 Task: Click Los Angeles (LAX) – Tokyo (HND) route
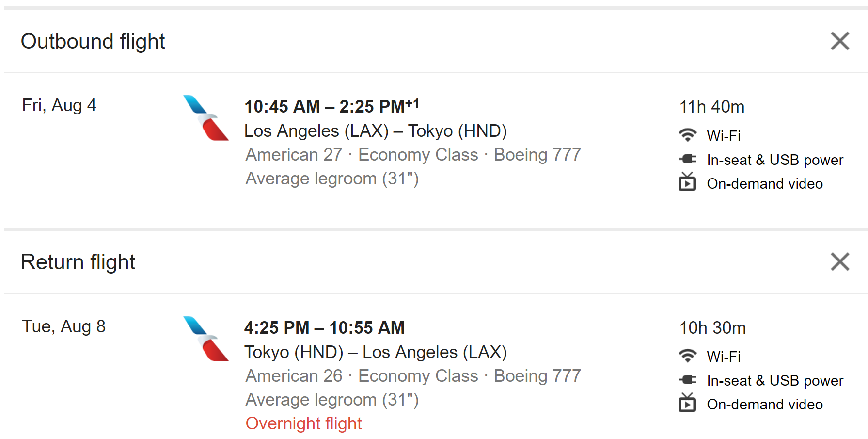pyautogui.click(x=375, y=131)
